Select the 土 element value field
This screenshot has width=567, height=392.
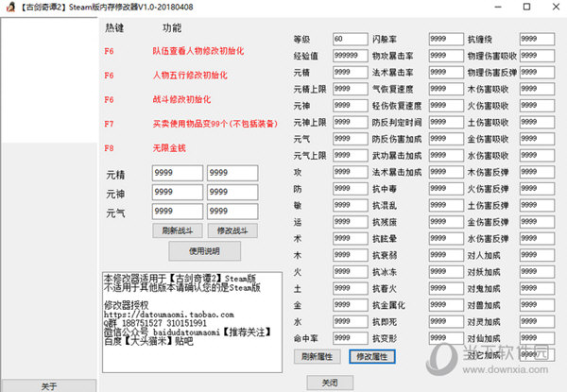click(350, 288)
